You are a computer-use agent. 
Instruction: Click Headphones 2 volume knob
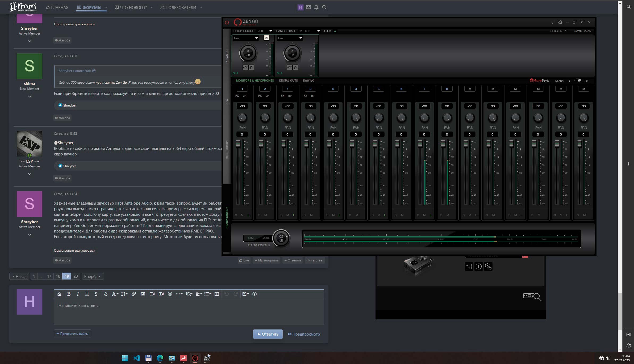(281, 238)
